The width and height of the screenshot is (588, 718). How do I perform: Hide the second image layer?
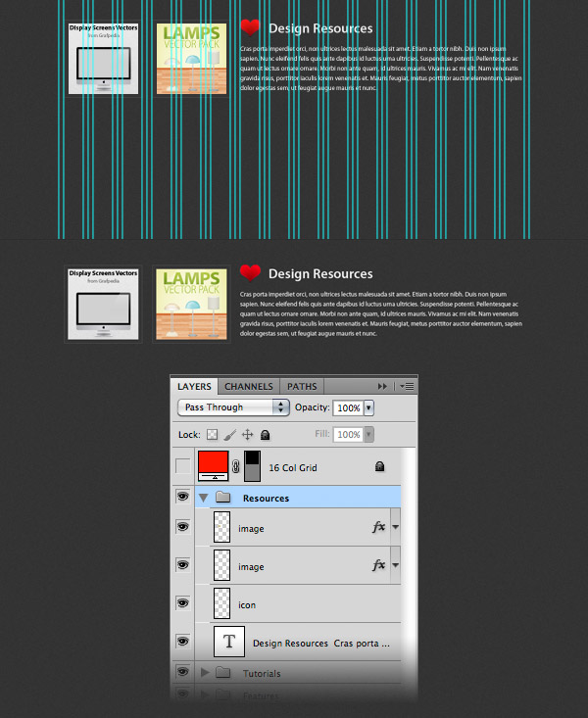pyautogui.click(x=183, y=565)
